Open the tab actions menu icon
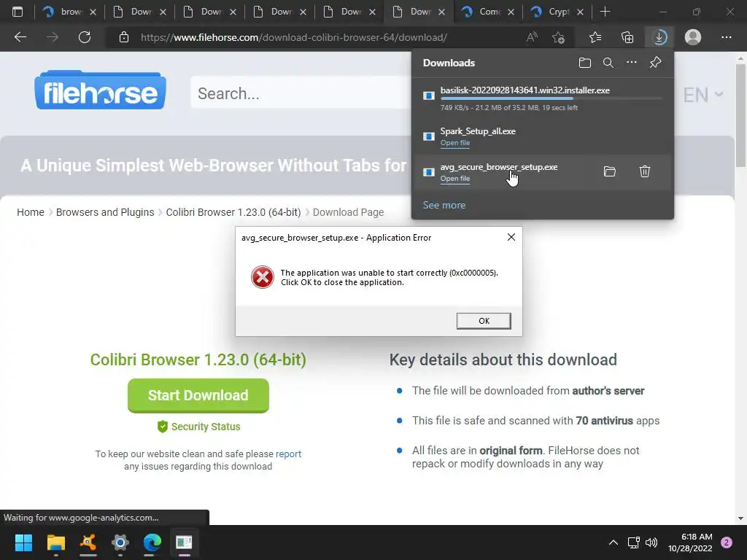This screenshot has width=747, height=560. 18,12
